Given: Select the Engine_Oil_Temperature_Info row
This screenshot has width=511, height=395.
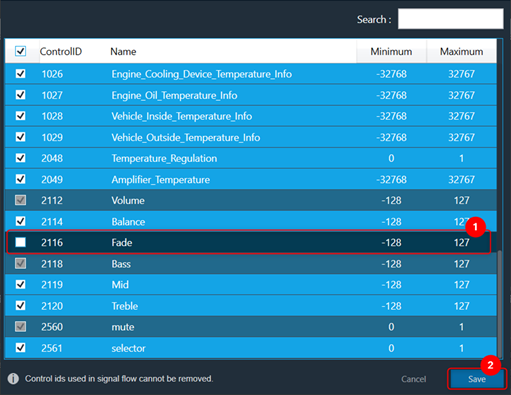Looking at the screenshot, I should coord(251,95).
